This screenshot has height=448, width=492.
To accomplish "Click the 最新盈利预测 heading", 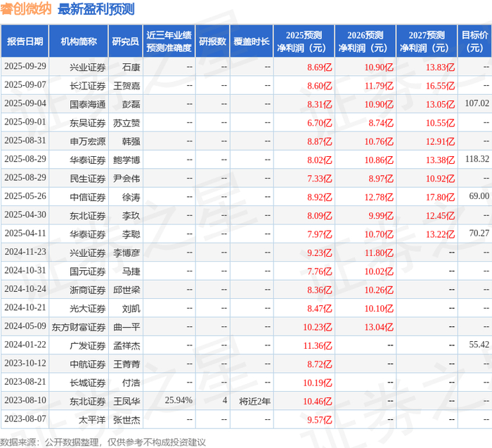I will (96, 9).
